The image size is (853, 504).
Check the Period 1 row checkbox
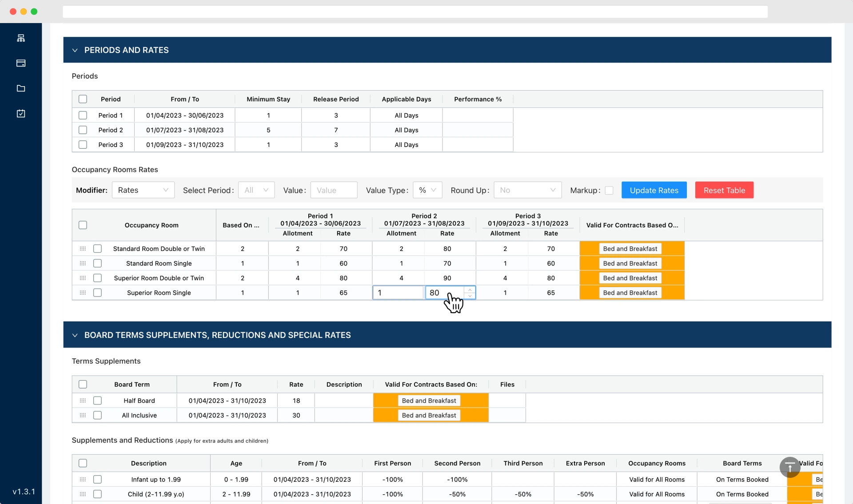tap(83, 115)
